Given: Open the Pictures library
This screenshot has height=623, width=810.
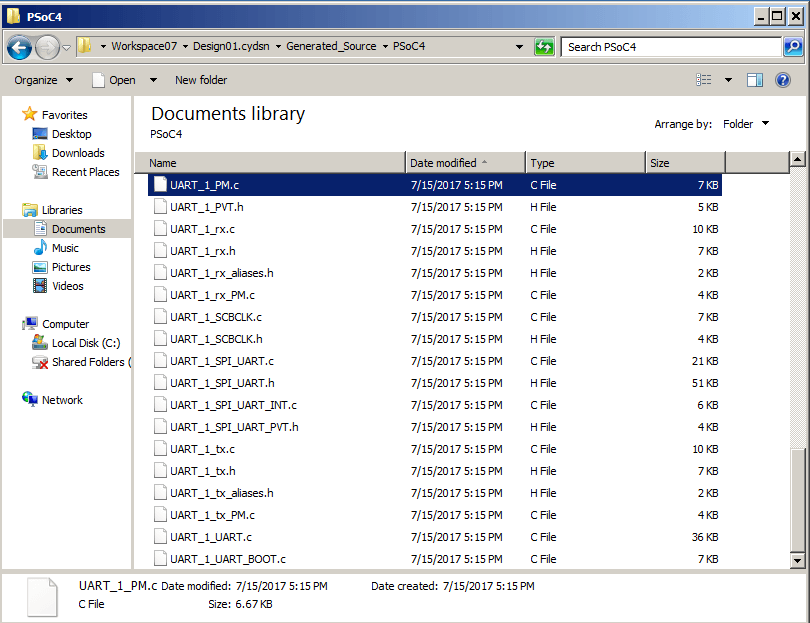Looking at the screenshot, I should point(71,267).
